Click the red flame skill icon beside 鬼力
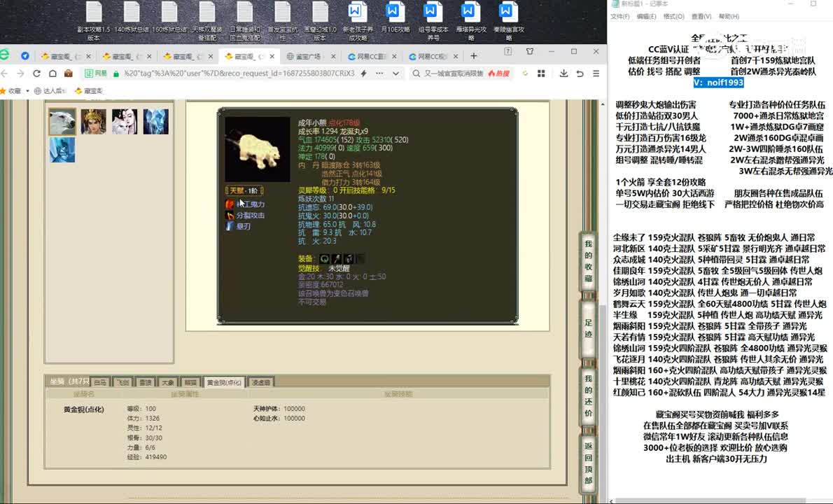Image resolution: width=833 pixels, height=504 pixels. pyautogui.click(x=230, y=204)
